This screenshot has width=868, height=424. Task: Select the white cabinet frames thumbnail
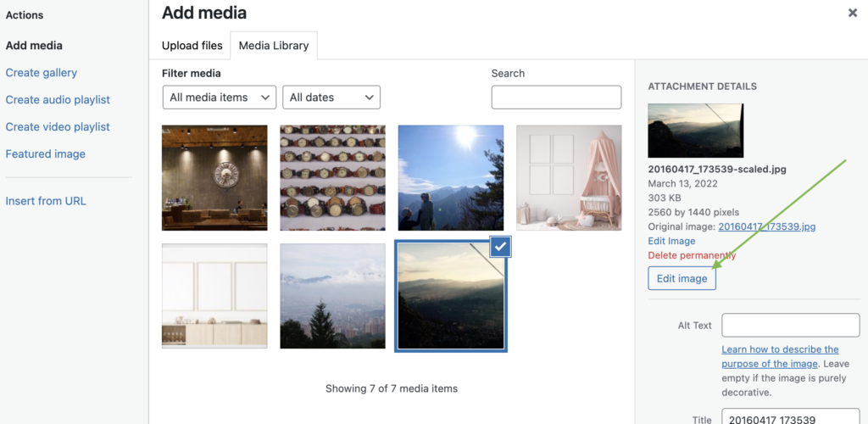click(214, 296)
